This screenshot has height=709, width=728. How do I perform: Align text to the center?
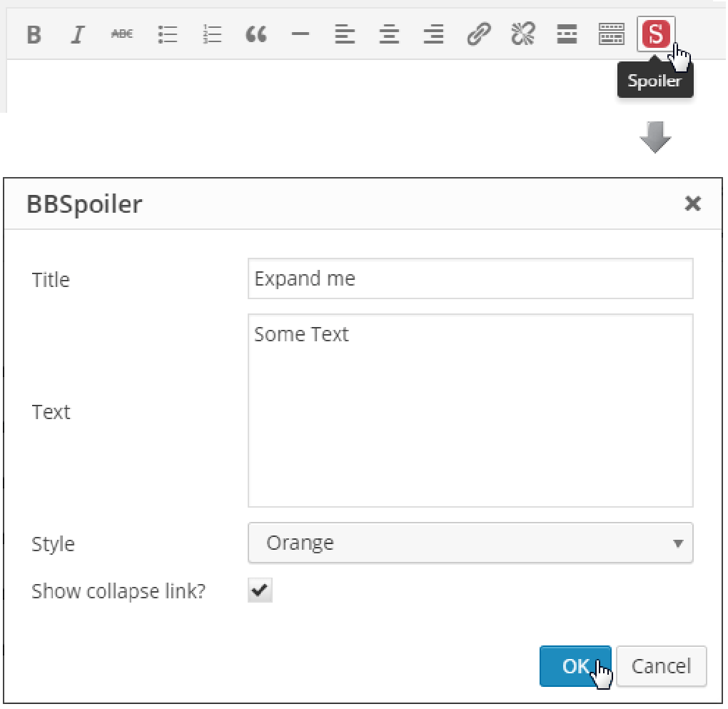pos(389,34)
